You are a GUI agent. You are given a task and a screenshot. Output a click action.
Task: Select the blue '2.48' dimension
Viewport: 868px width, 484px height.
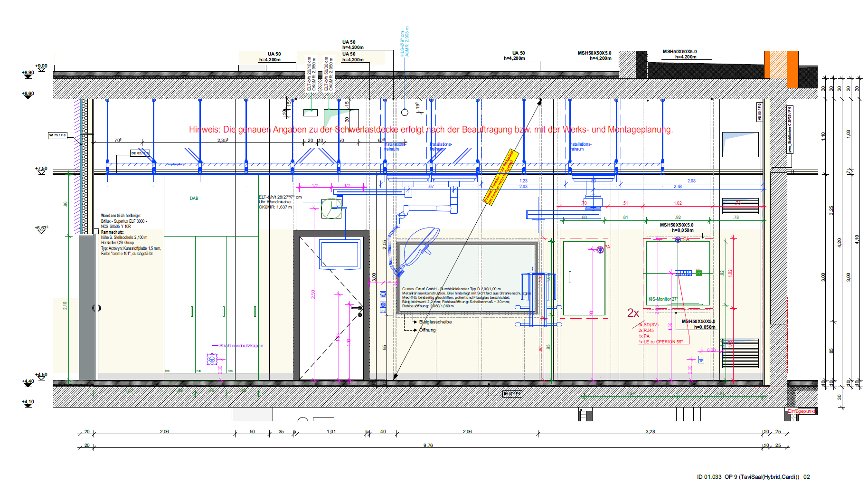[x=678, y=187]
